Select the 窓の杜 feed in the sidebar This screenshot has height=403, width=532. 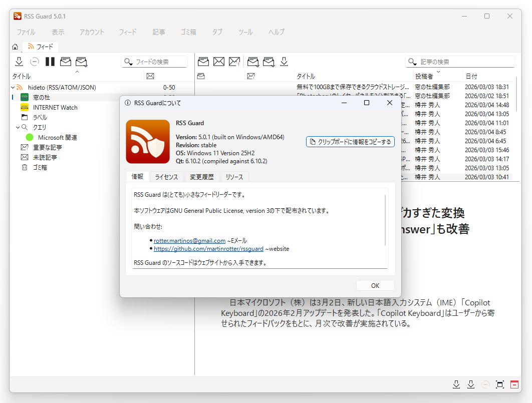pos(40,97)
